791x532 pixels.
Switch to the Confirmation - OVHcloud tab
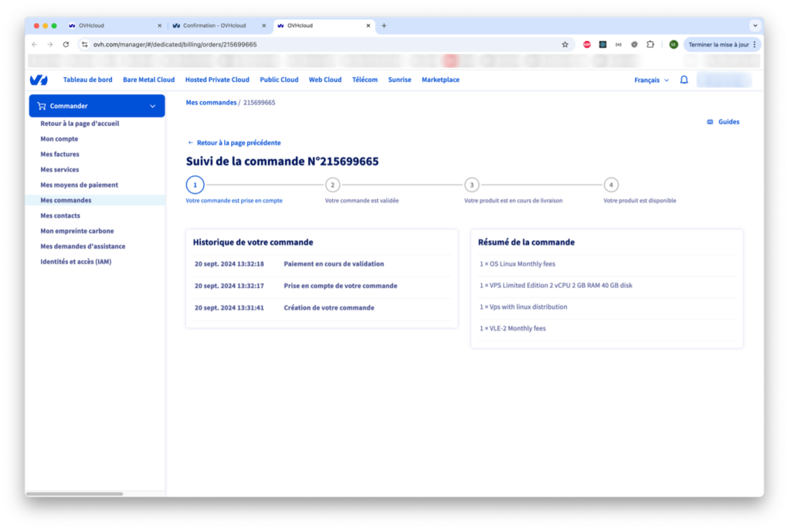point(219,25)
